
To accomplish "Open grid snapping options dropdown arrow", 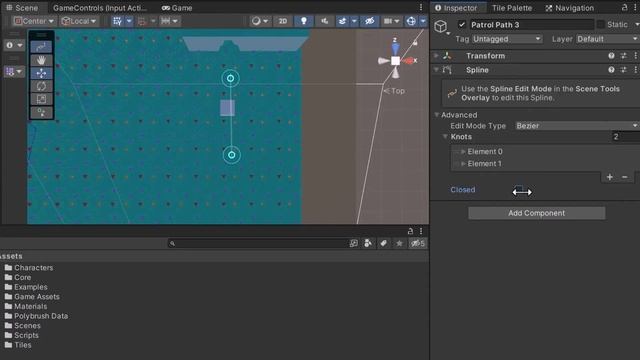I will pos(129,21).
